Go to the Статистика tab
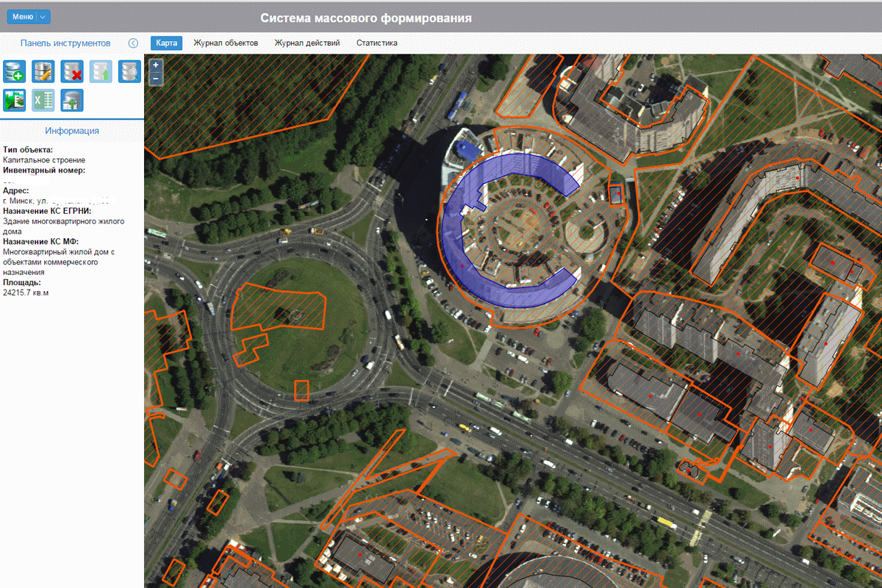Viewport: 882px width, 588px height. [x=377, y=43]
